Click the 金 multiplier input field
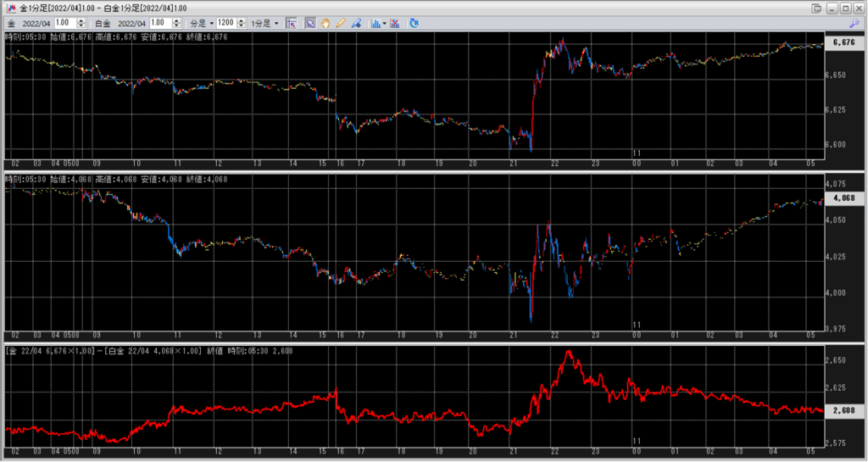This screenshot has width=868, height=462. point(62,23)
